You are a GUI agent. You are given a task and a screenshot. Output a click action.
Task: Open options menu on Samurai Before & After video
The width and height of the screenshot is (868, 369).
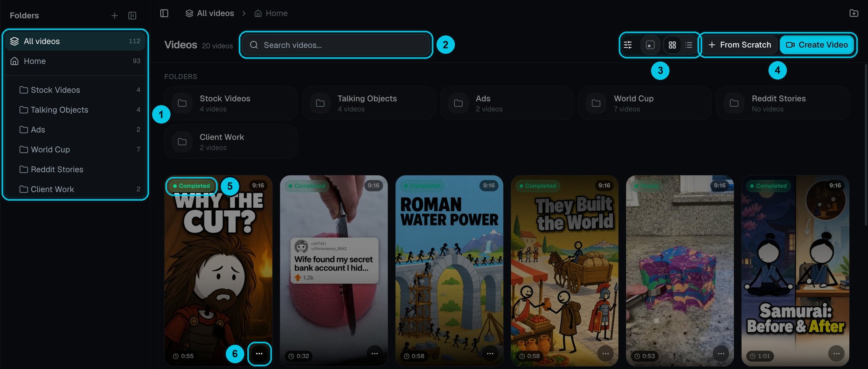[x=836, y=354]
